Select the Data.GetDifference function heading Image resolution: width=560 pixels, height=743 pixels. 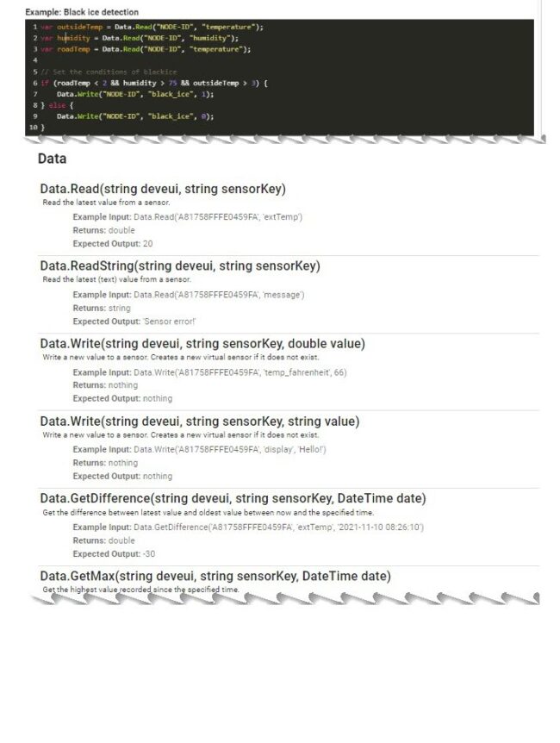[233, 498]
